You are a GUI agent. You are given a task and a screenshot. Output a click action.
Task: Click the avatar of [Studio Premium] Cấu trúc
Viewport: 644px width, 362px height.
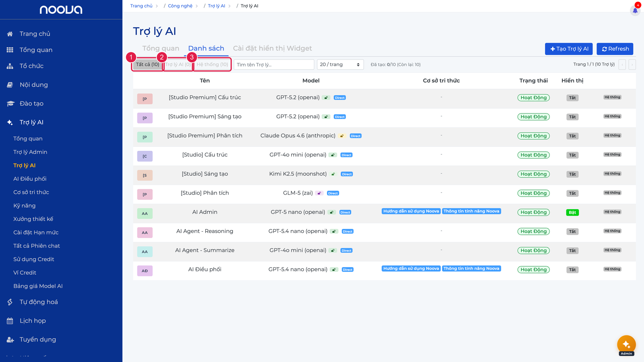click(145, 99)
